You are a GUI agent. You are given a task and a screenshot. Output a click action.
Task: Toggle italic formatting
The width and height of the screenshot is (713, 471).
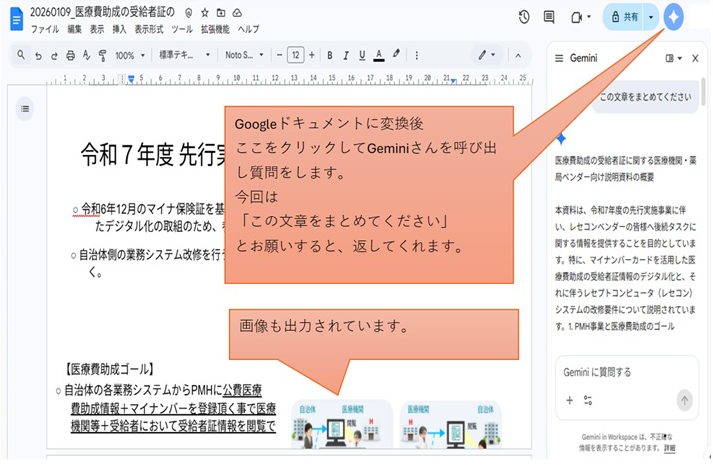coord(346,55)
